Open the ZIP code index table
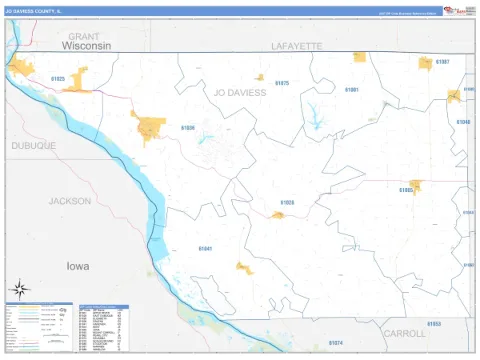The height and width of the screenshot is (360, 480). coord(104,328)
